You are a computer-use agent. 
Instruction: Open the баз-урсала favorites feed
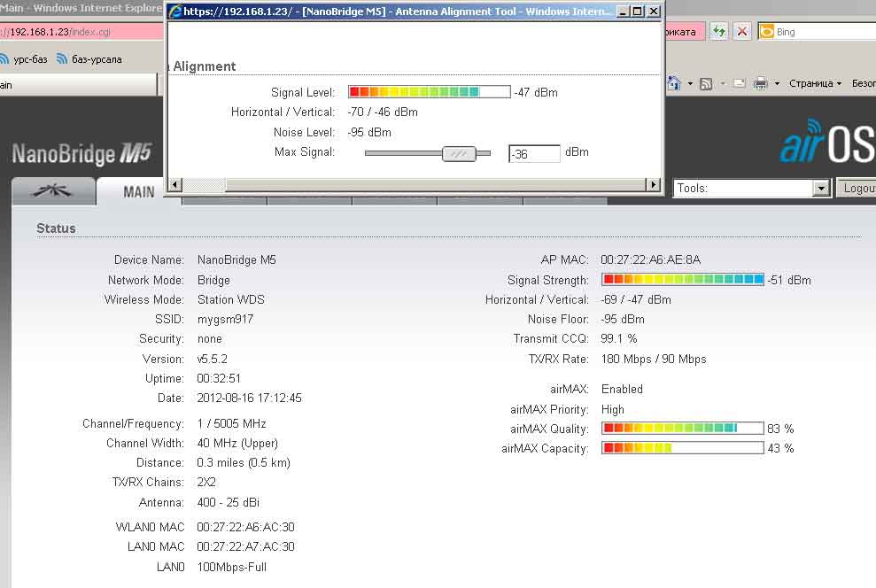[89, 59]
